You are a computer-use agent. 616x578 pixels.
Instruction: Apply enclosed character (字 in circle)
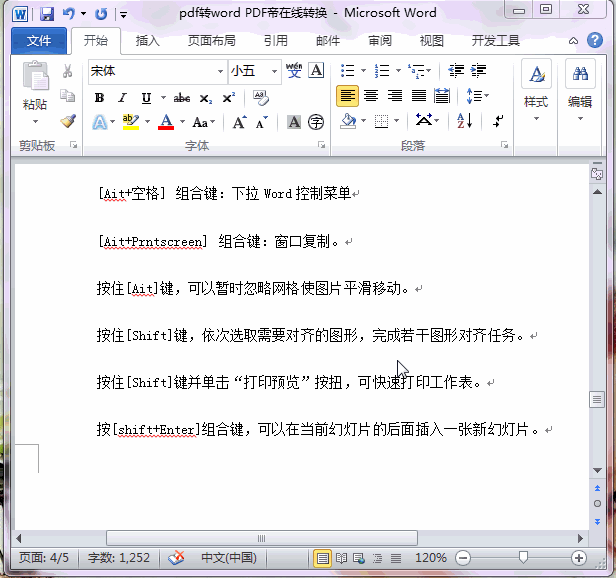coord(316,122)
